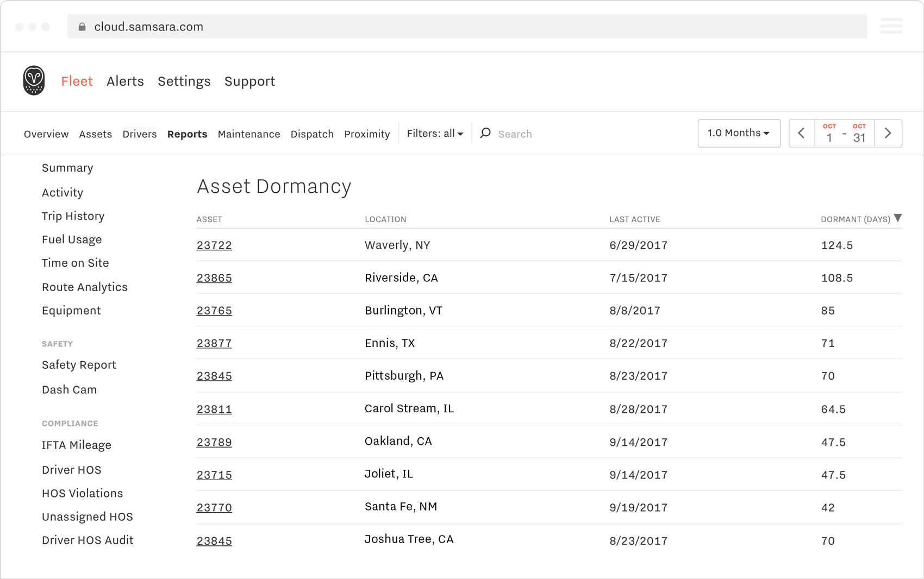This screenshot has width=924, height=579.
Task: Focus the cloud.samsara.com address bar
Action: 467,27
